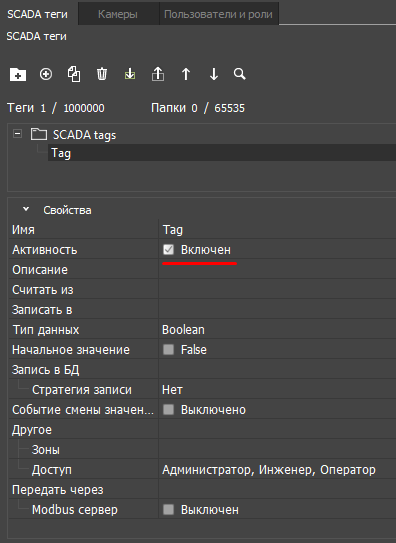The width and height of the screenshot is (396, 543).
Task: Click the Зоны value field
Action: tap(277, 449)
